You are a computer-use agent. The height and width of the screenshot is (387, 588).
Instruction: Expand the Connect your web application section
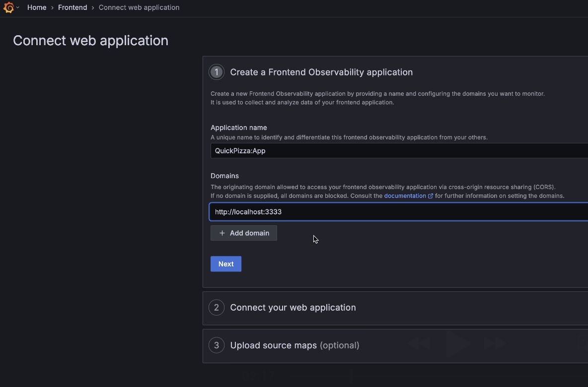[x=293, y=308]
